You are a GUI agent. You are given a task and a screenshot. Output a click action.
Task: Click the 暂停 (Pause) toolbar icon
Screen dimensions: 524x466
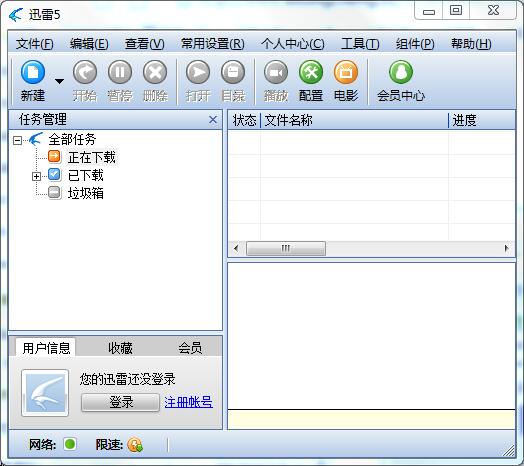point(120,72)
